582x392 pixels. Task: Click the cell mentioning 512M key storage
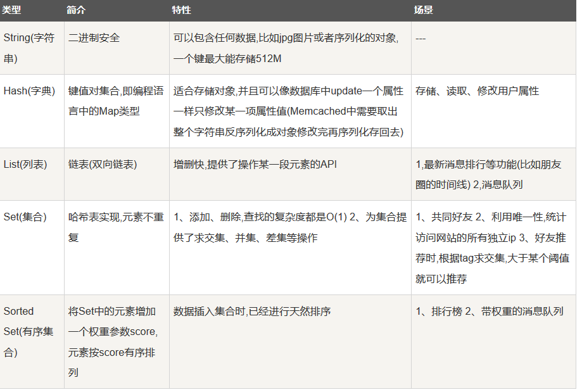[x=290, y=48]
